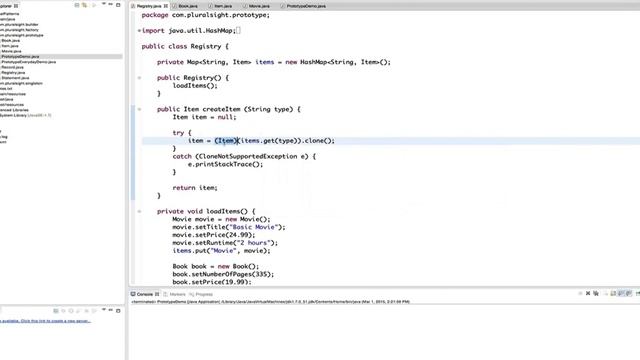
Task: Click 'public class Registry' declaration
Action: pyautogui.click(x=185, y=47)
